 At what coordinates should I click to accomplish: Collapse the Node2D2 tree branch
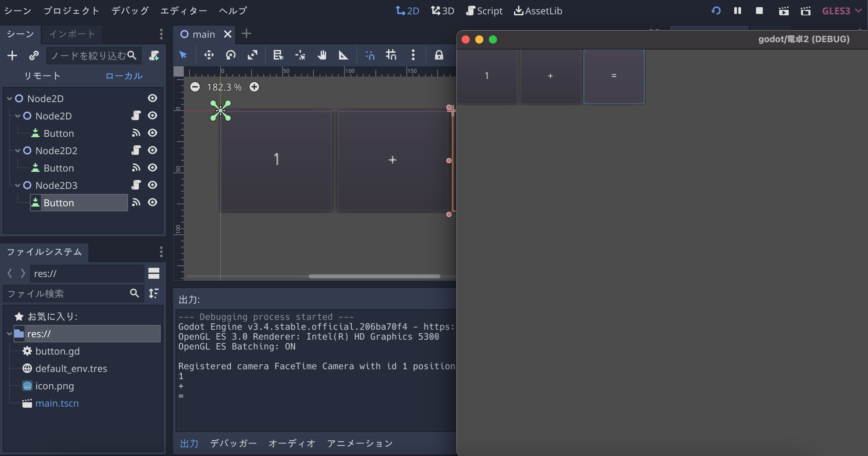[18, 150]
